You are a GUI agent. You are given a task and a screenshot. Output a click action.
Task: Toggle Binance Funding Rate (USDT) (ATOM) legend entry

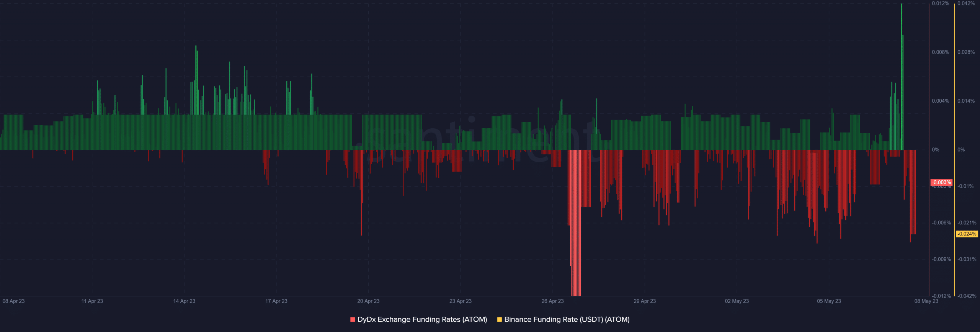pyautogui.click(x=563, y=319)
